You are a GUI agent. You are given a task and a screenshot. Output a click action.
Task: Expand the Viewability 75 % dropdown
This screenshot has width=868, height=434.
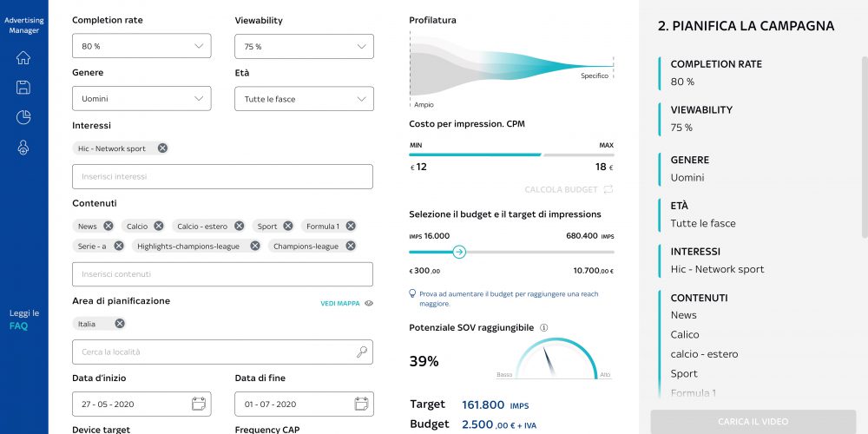pos(304,47)
